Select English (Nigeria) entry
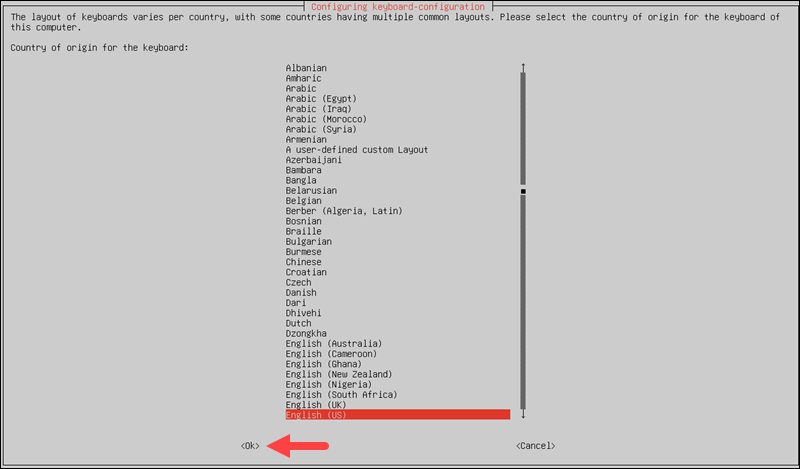 [329, 384]
